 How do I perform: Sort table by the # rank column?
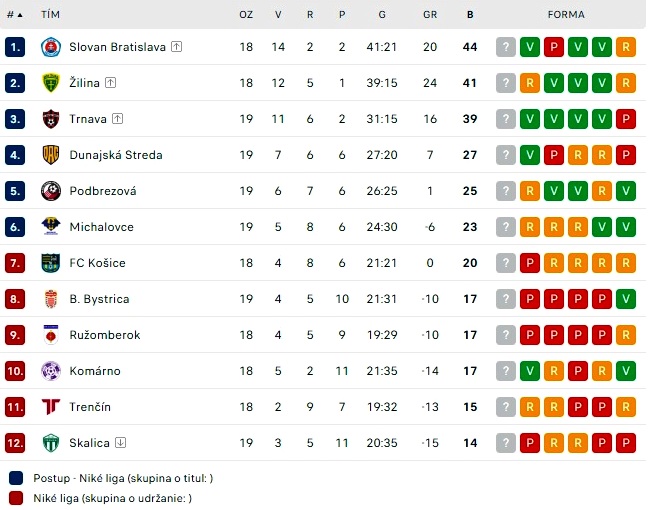click(x=15, y=15)
